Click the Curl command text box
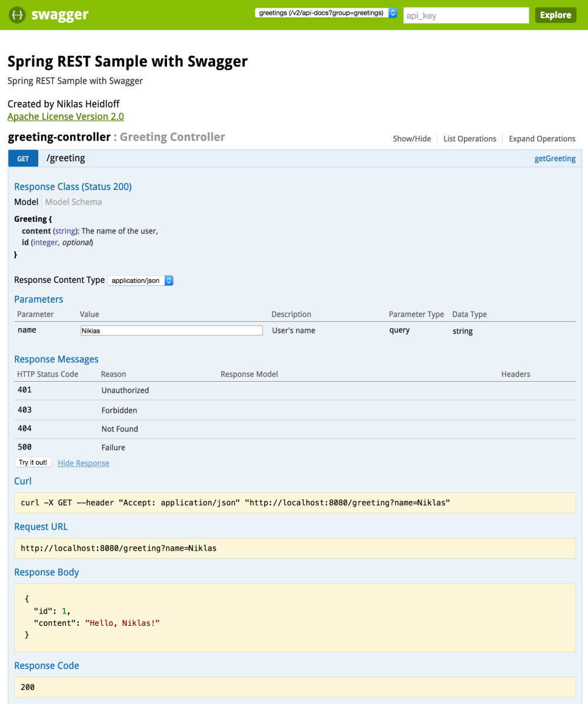The height and width of the screenshot is (704, 588). [295, 503]
